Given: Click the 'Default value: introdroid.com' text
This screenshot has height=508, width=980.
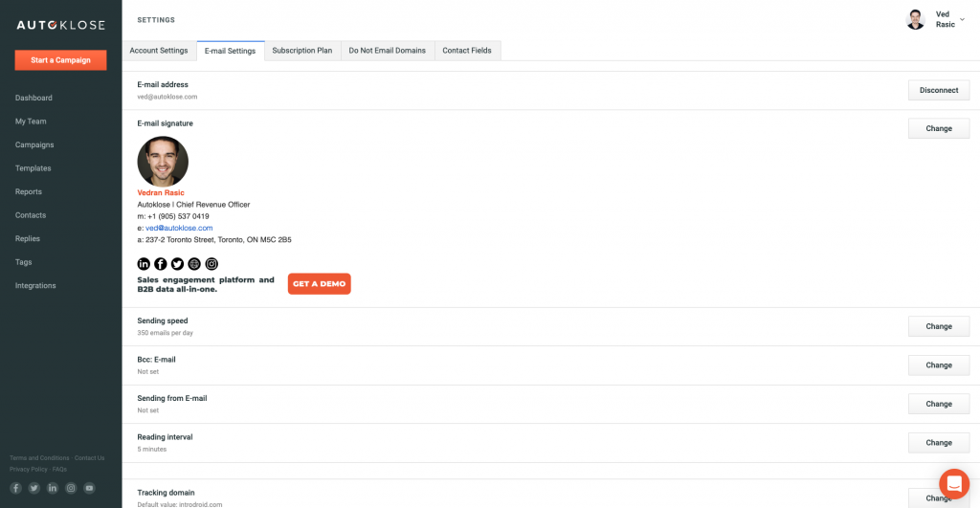Looking at the screenshot, I should click(x=180, y=504).
